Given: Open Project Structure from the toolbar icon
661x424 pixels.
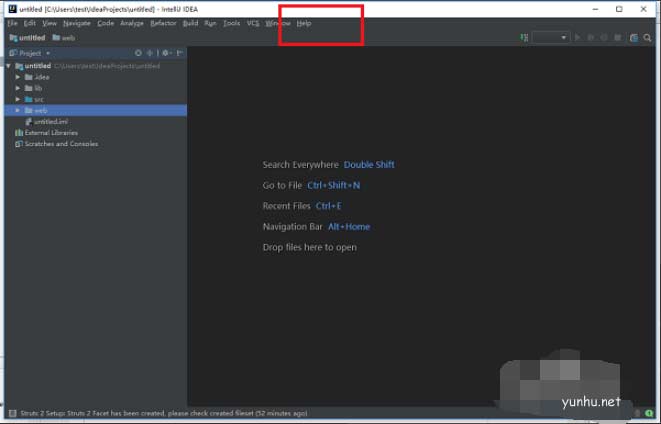Looking at the screenshot, I should pyautogui.click(x=633, y=37).
